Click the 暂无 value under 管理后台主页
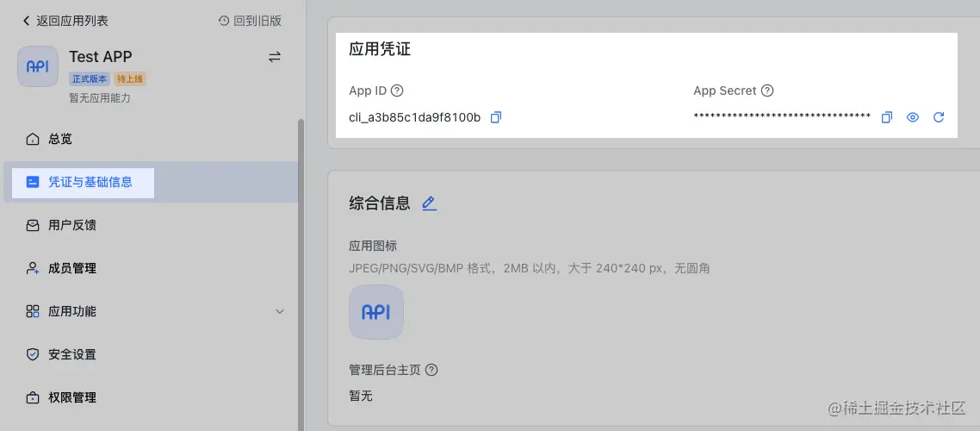The width and height of the screenshot is (980, 431). [361, 396]
